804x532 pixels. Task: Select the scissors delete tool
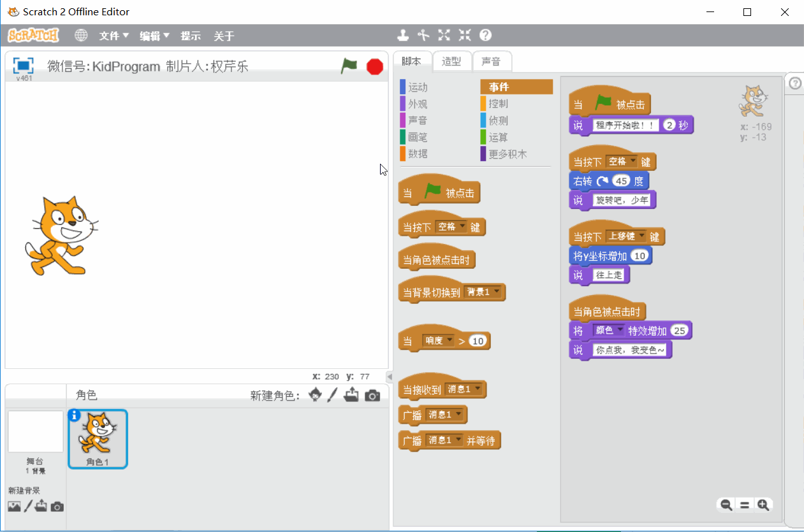click(x=423, y=35)
